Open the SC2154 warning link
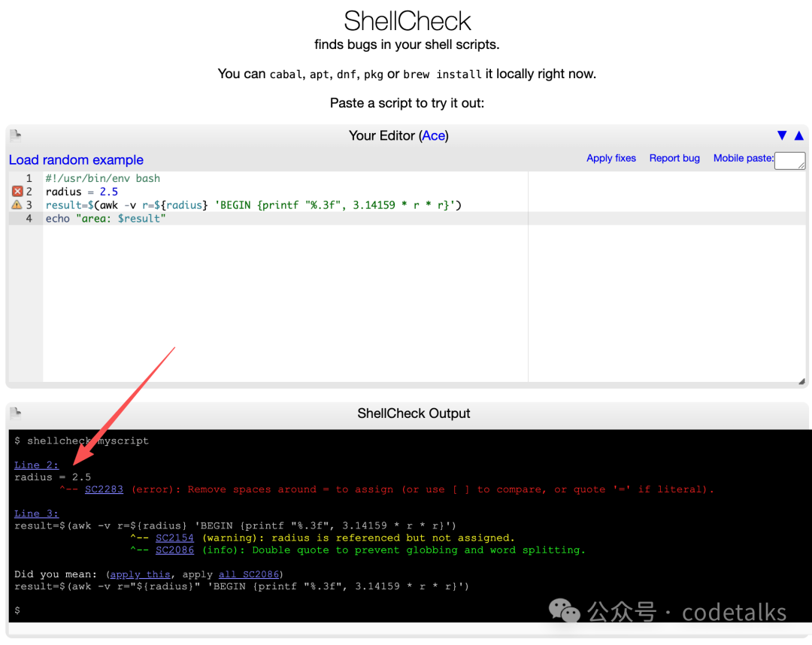812x645 pixels. [174, 537]
